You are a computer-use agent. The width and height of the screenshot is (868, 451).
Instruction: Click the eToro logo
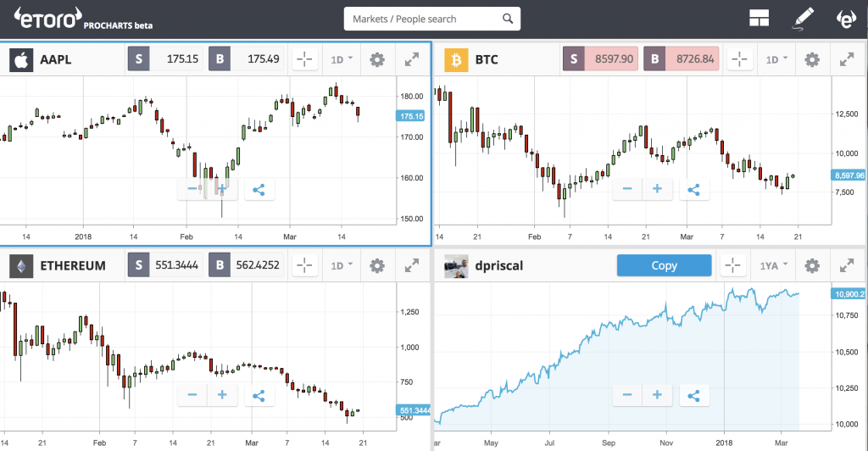click(47, 19)
